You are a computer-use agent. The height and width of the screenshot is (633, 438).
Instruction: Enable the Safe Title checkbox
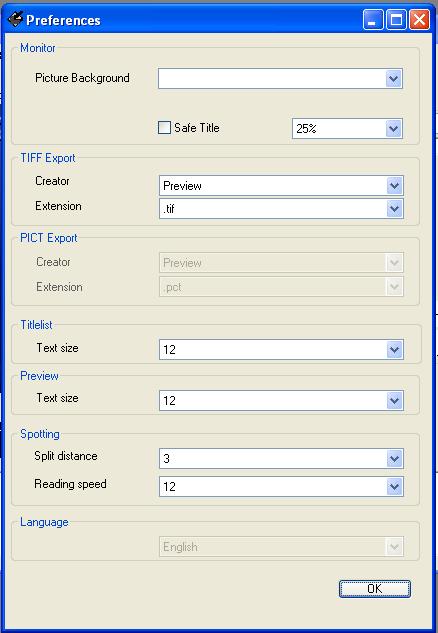click(164, 128)
